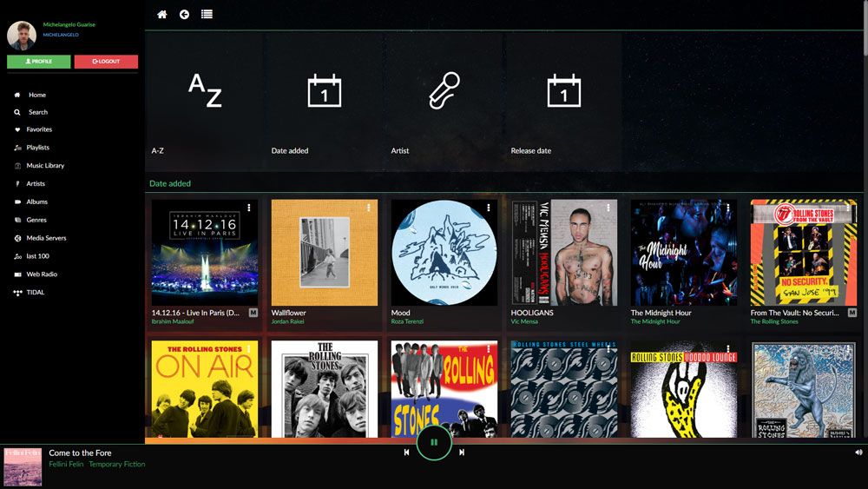Click the home icon in top toolbar
This screenshot has width=868, height=489.
(x=161, y=14)
